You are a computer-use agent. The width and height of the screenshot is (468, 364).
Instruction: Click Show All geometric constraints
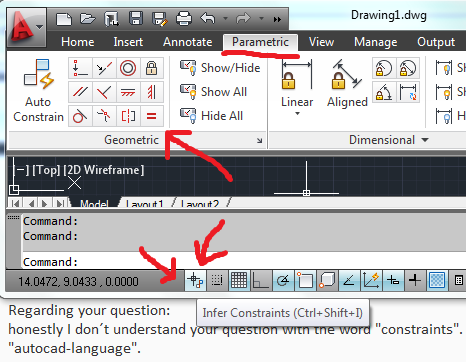pos(214,92)
